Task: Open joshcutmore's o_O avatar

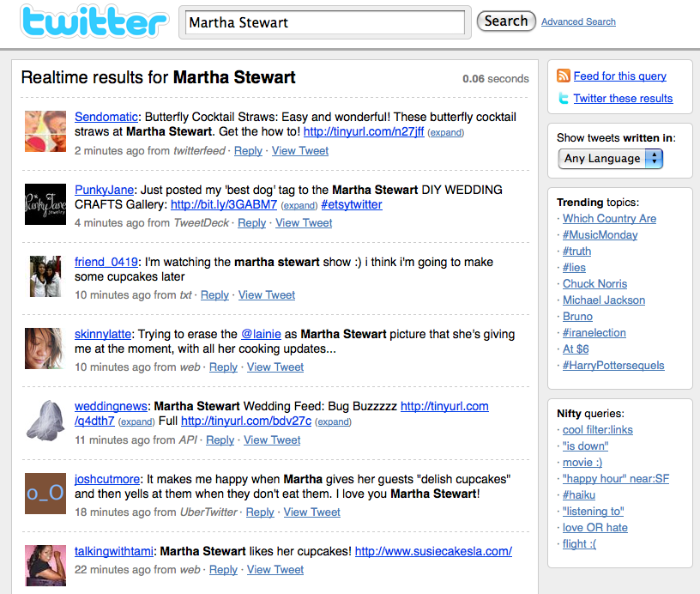Action: (45, 494)
